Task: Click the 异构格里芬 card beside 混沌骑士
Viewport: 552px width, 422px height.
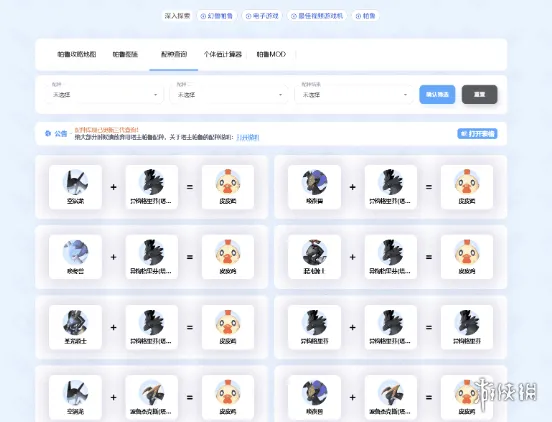Action: pos(391,257)
